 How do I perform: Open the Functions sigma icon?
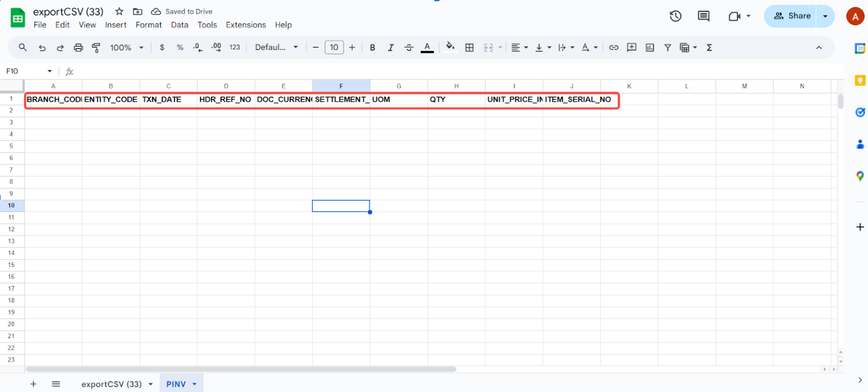709,48
